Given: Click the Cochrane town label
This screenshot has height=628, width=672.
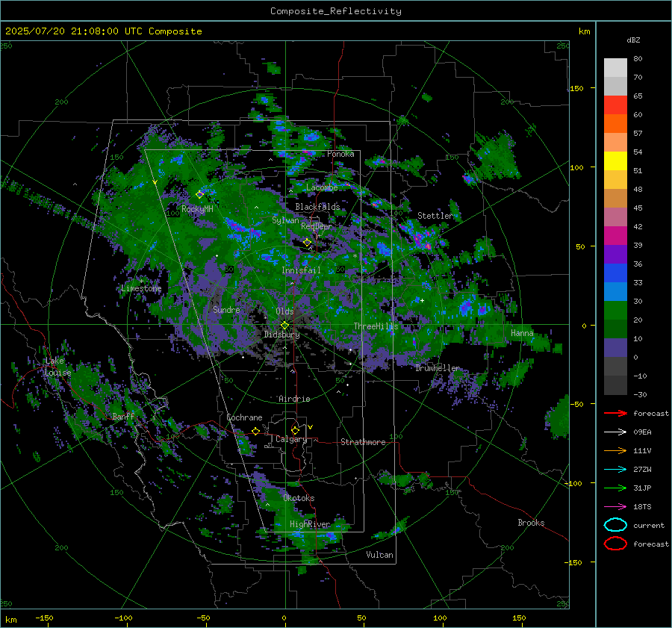Looking at the screenshot, I should [x=244, y=417].
